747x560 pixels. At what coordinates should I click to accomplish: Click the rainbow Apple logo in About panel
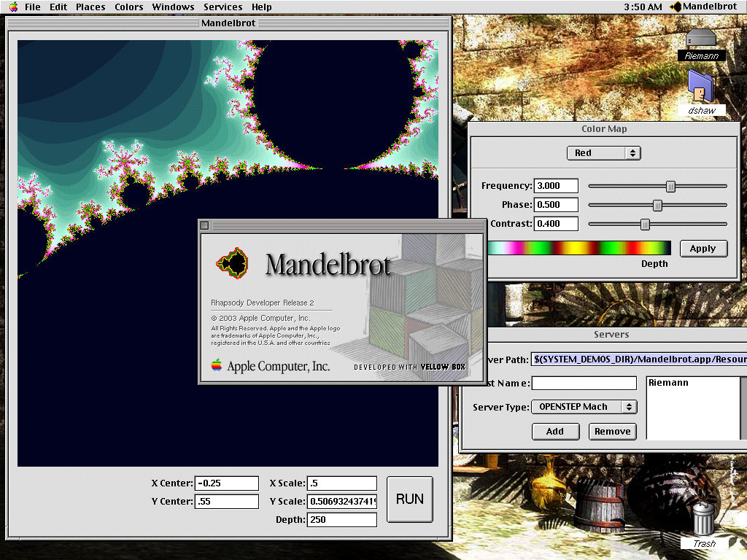[x=216, y=365]
